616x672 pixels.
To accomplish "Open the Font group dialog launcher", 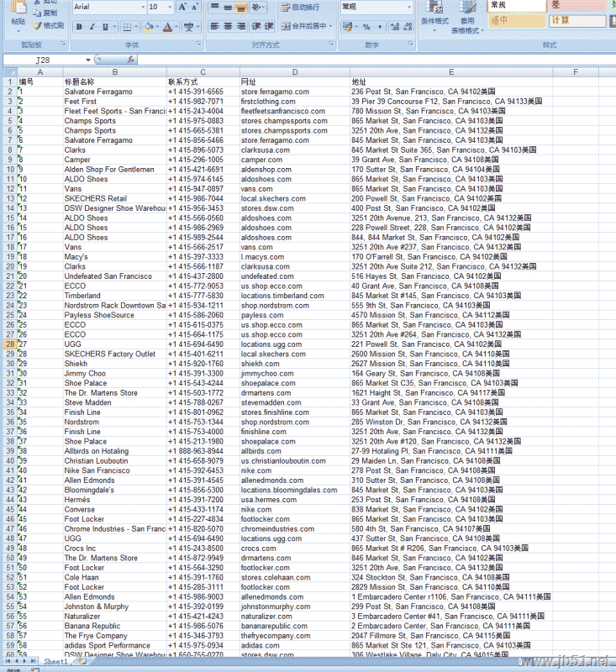I will (x=198, y=45).
